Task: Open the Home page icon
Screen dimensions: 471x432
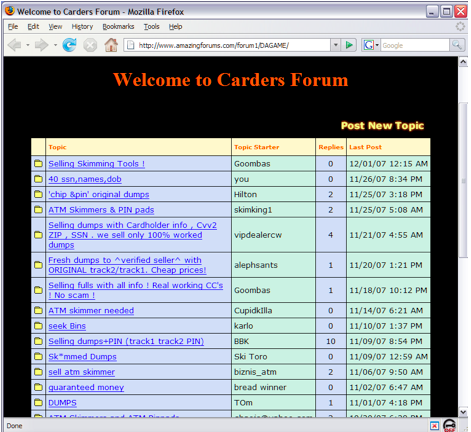Action: (111, 45)
